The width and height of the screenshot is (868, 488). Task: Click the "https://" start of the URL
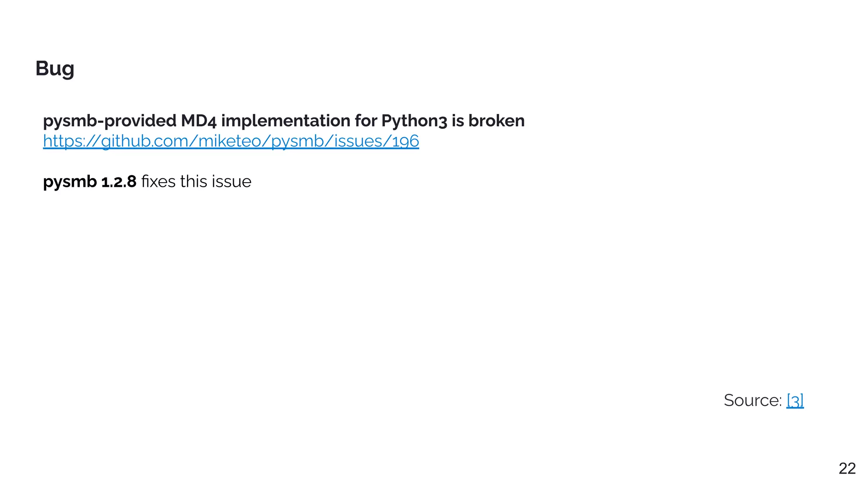click(72, 141)
